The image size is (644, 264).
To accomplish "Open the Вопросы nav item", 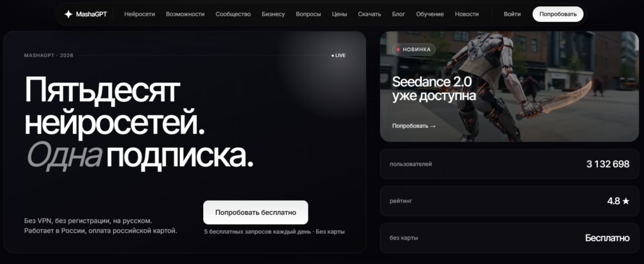I will [308, 14].
